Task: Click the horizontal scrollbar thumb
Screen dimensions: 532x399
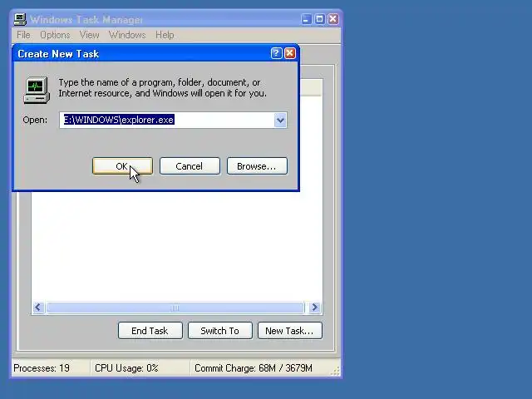Action: (175, 308)
